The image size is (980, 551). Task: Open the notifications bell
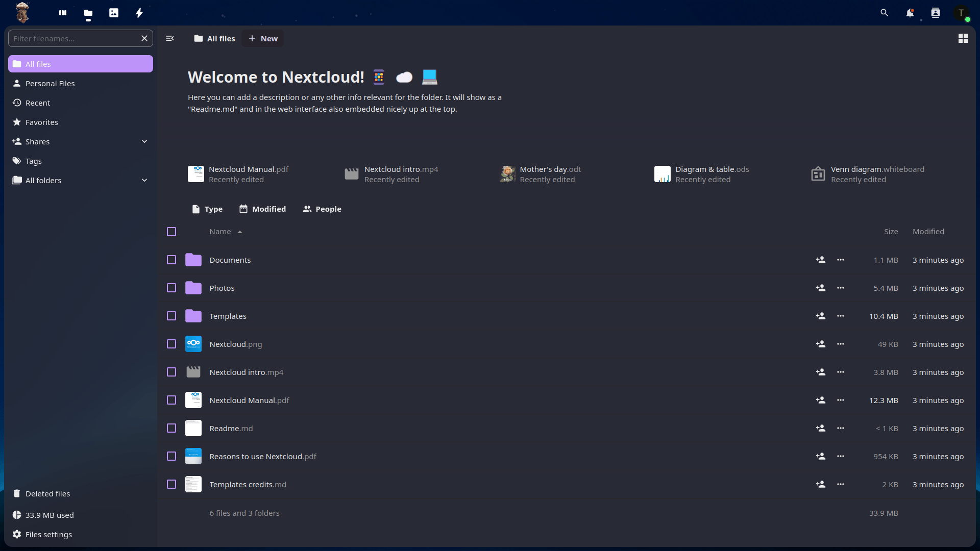910,13
